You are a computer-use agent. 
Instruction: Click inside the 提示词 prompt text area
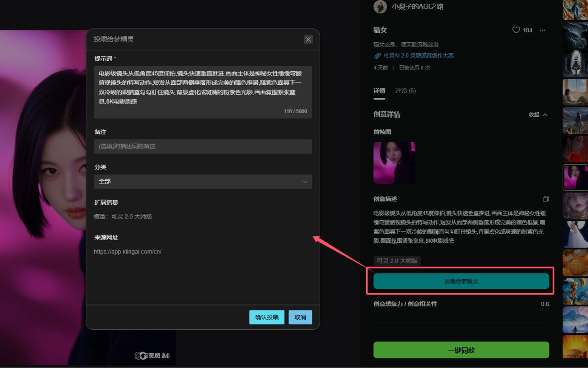pos(203,92)
